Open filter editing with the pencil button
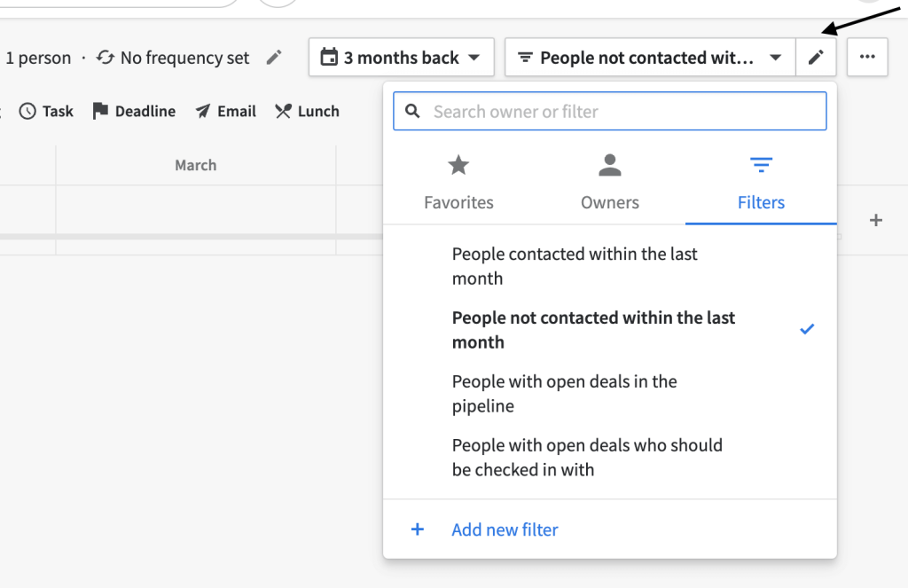This screenshot has height=588, width=908. pyautogui.click(x=816, y=57)
